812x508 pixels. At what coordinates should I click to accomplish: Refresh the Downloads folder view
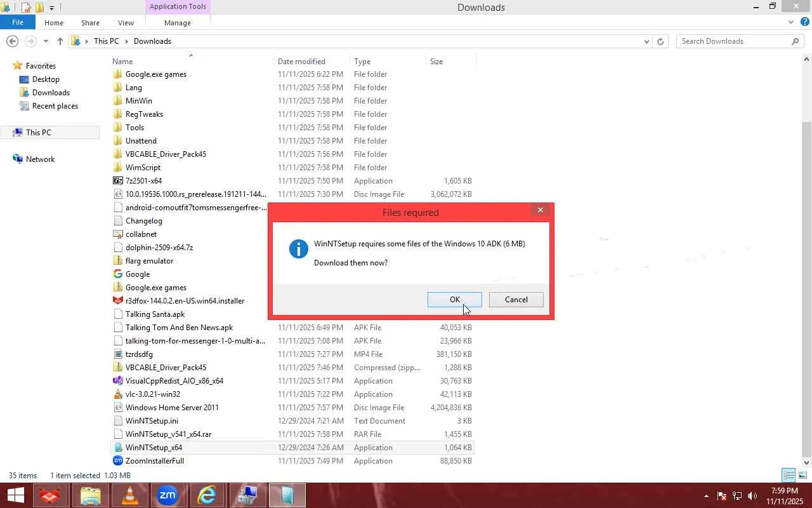tap(660, 41)
